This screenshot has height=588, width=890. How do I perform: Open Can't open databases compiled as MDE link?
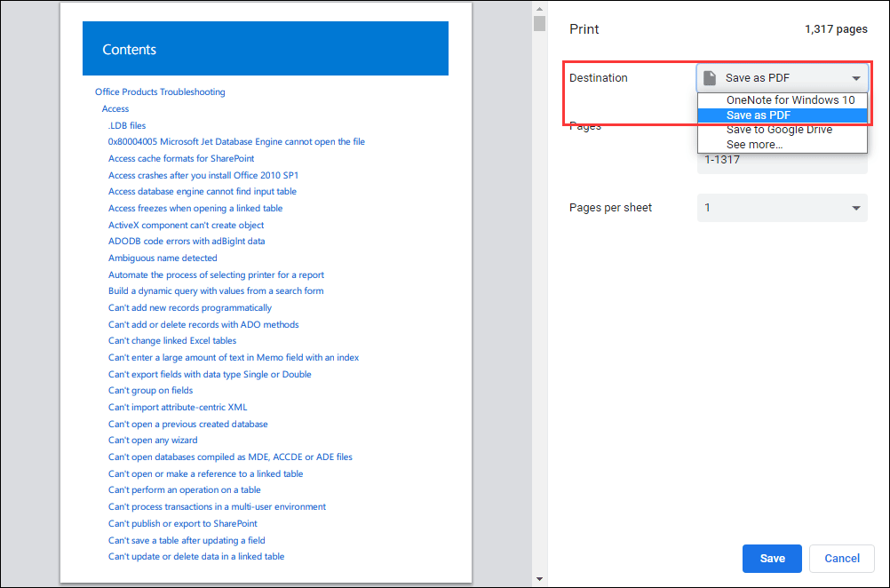(x=230, y=457)
